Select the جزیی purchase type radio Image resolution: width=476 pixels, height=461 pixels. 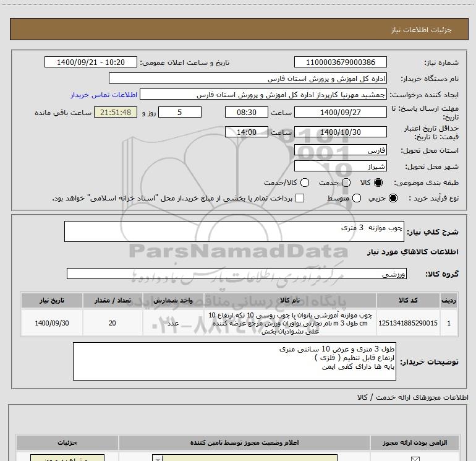393,198
